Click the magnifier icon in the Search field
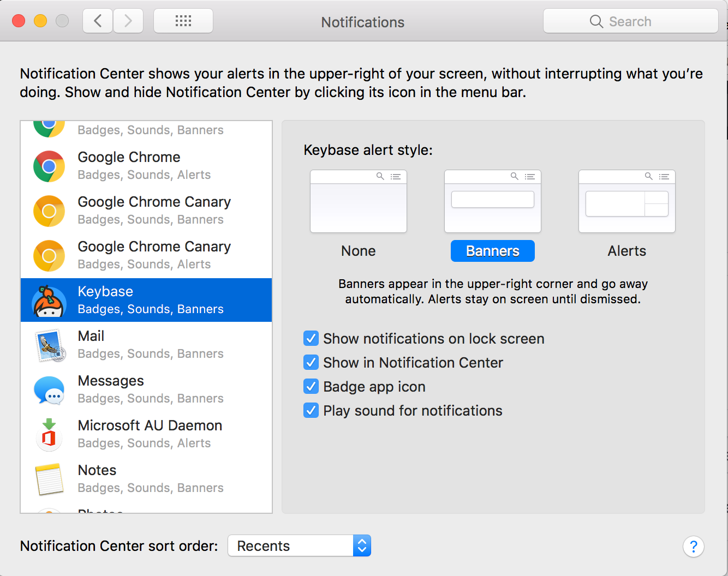The width and height of the screenshot is (728, 576). point(596,21)
